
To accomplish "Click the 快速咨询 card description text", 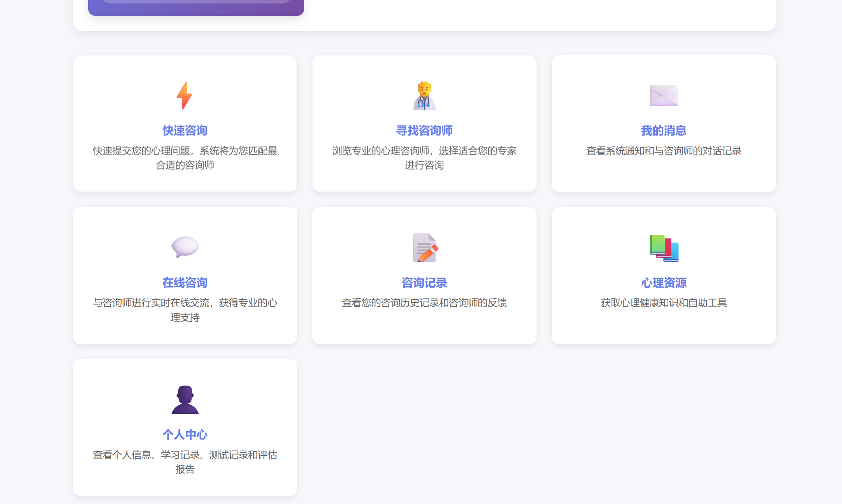I will (185, 158).
